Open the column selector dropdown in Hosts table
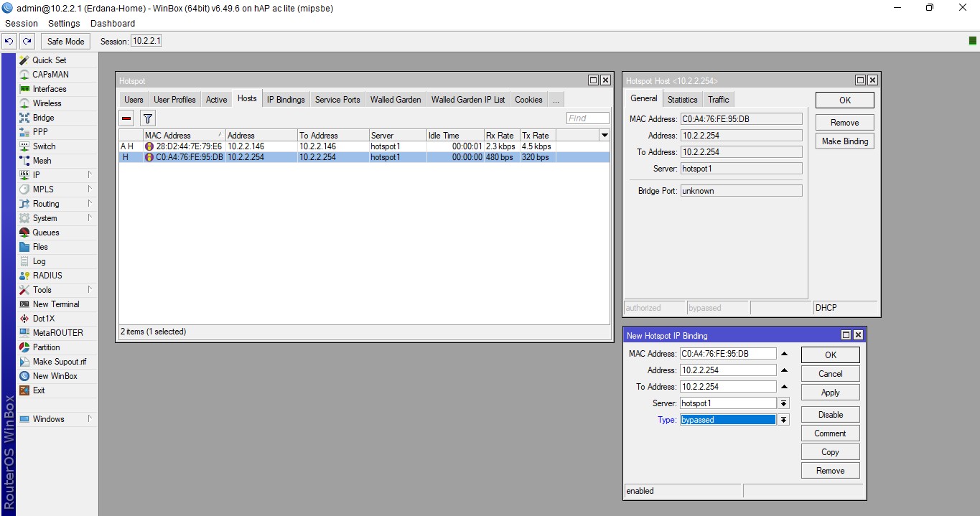The height and width of the screenshot is (516, 980). [604, 136]
